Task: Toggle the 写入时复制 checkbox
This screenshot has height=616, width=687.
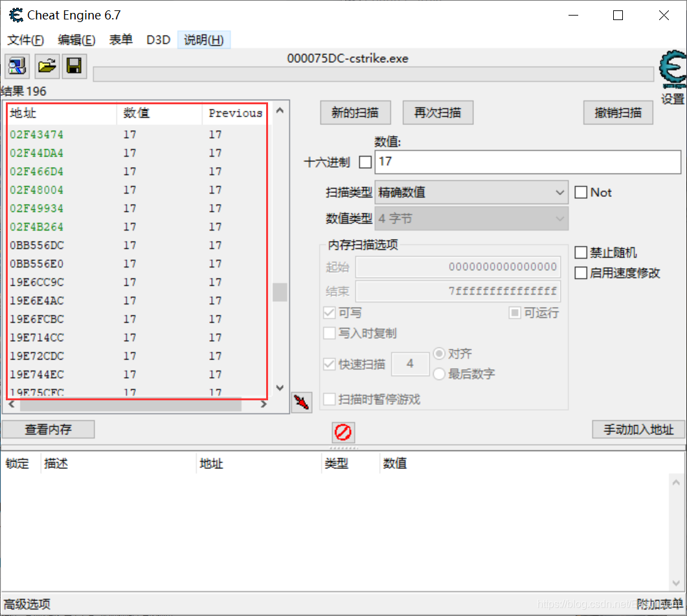Action: (330, 333)
